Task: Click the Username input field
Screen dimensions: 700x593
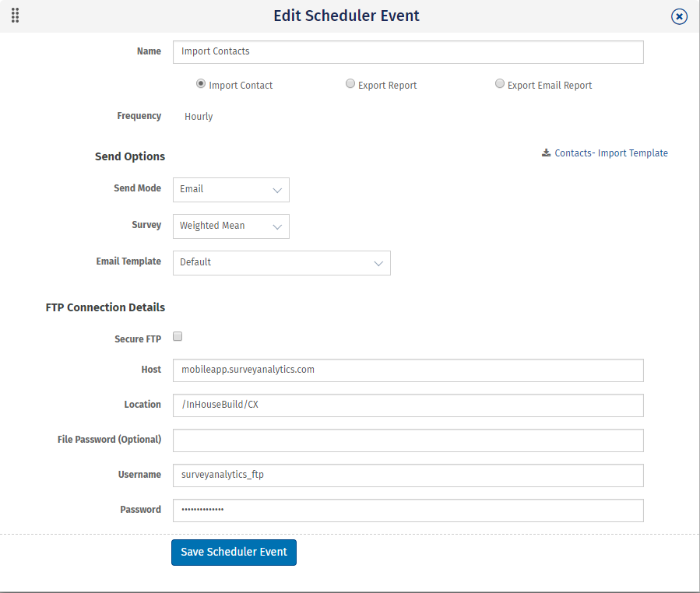Action: click(408, 475)
